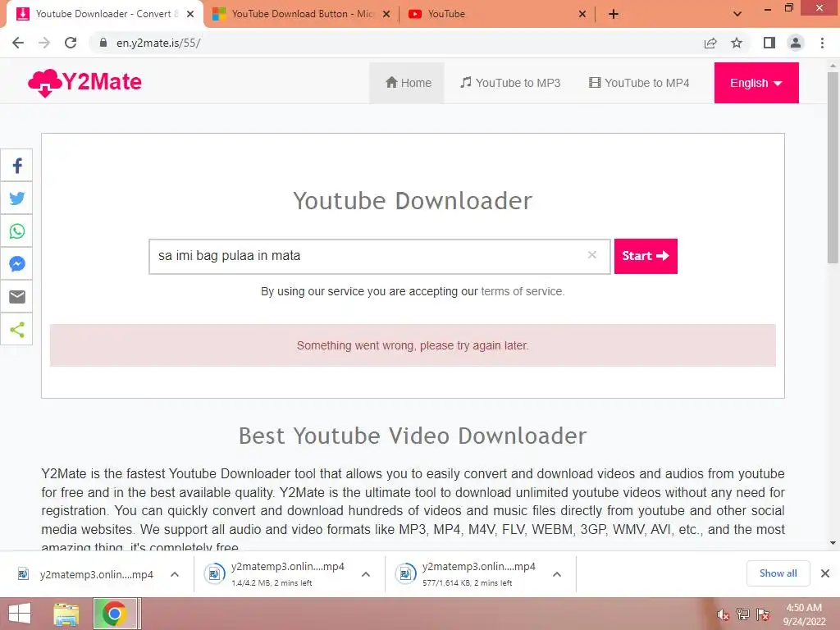Image resolution: width=840 pixels, height=630 pixels.
Task: Go back to previous page
Action: tap(18, 43)
